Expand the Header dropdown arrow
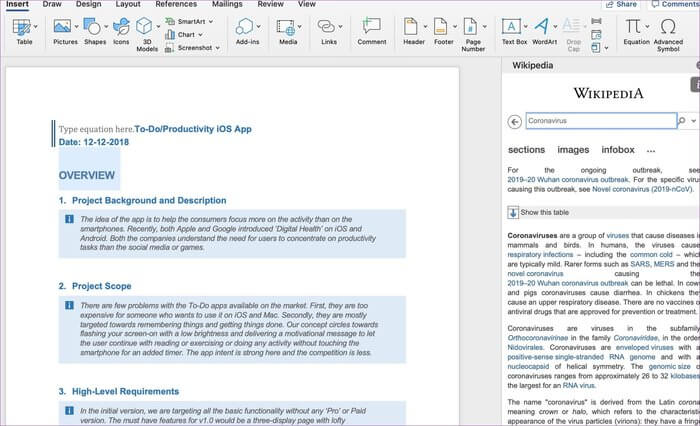The image size is (700, 426). 425,27
